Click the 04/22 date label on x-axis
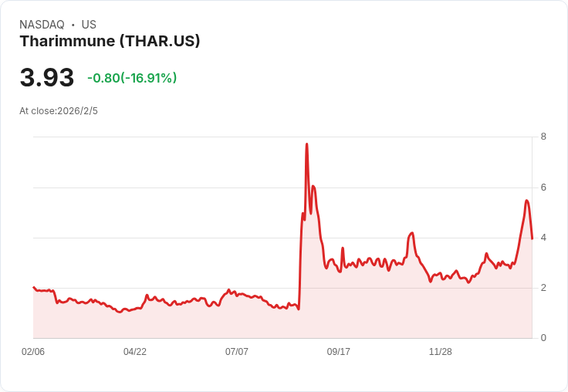The image size is (568, 392). coord(135,351)
